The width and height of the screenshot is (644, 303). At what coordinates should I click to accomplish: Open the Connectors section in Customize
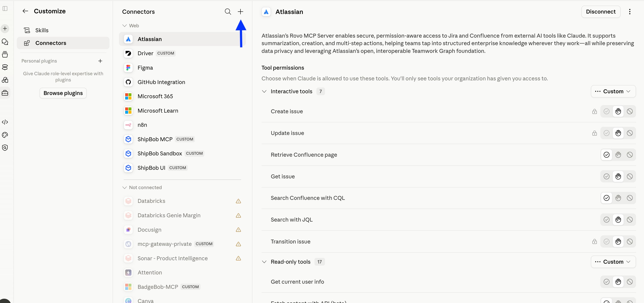click(63, 43)
